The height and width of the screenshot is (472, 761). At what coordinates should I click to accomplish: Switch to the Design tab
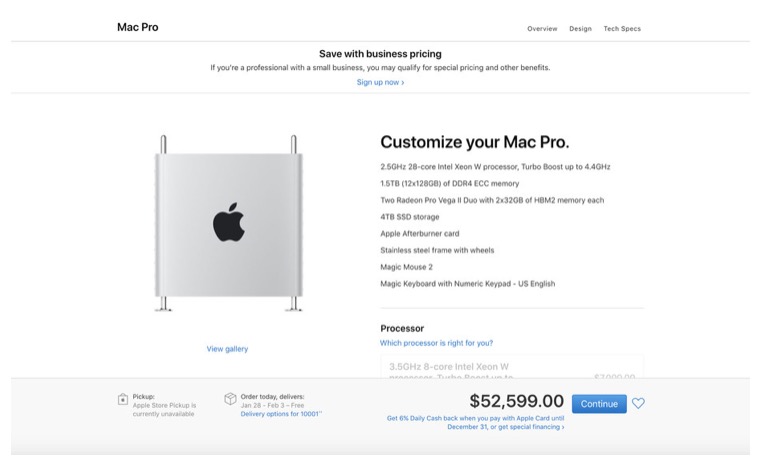[580, 29]
